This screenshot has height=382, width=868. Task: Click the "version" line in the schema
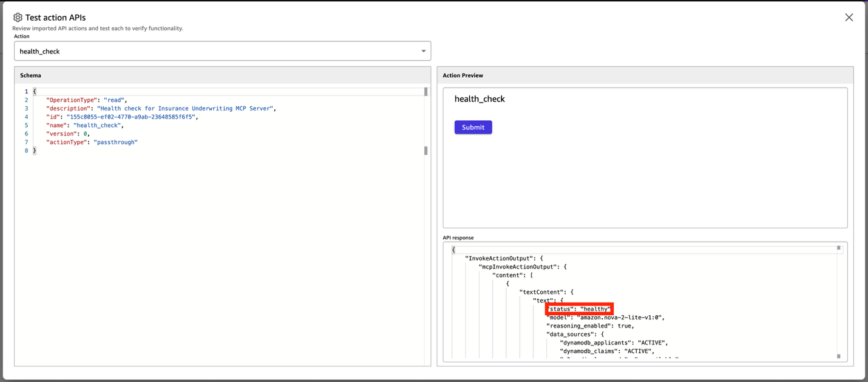[67, 134]
